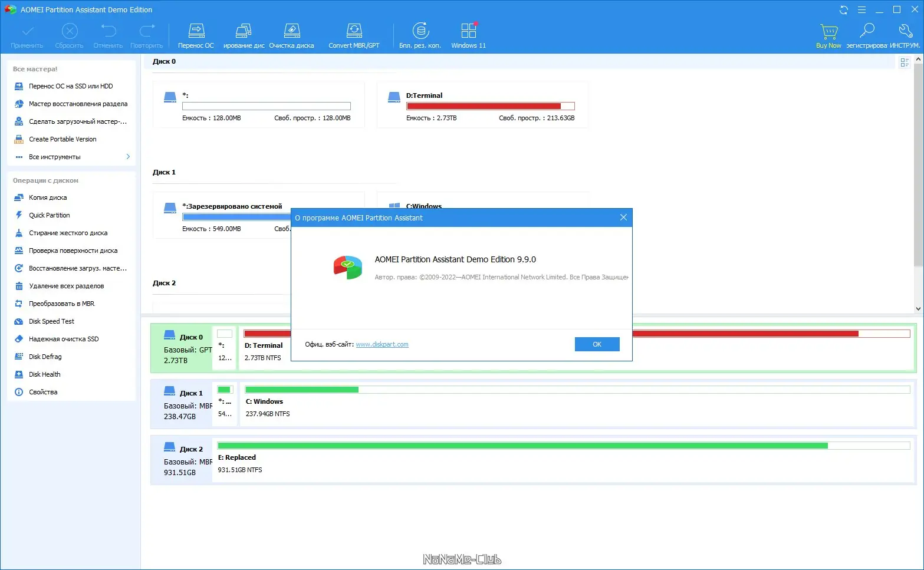Click the 931.51GB NTFS label
This screenshot has height=570, width=924.
pyautogui.click(x=240, y=470)
